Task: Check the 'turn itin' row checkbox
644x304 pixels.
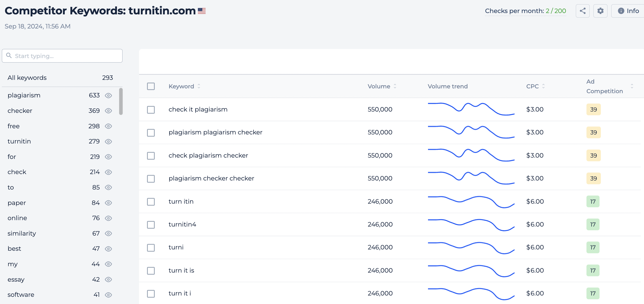Action: [x=151, y=202]
